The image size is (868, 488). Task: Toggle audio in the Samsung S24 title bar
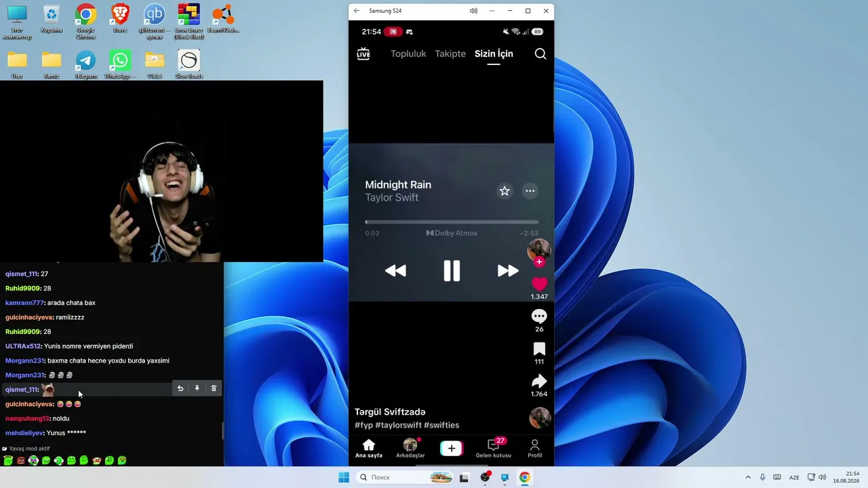coord(473,11)
